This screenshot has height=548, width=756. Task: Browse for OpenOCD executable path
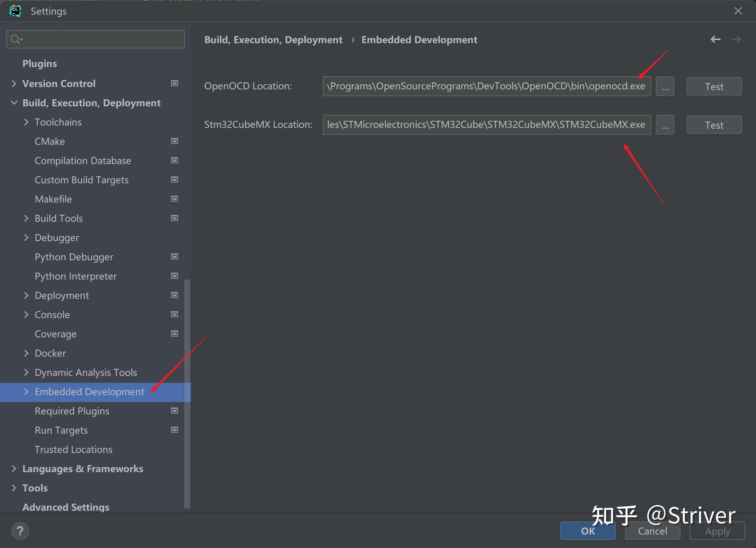[x=665, y=86]
